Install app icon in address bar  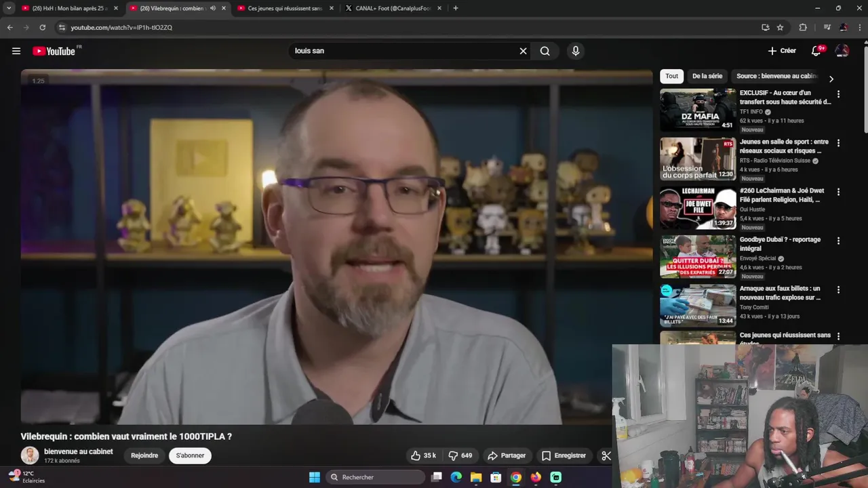tap(765, 27)
